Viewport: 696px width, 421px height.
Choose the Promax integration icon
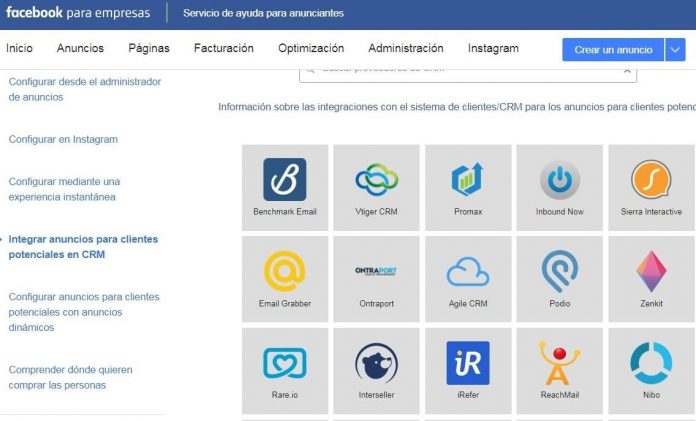(x=468, y=179)
